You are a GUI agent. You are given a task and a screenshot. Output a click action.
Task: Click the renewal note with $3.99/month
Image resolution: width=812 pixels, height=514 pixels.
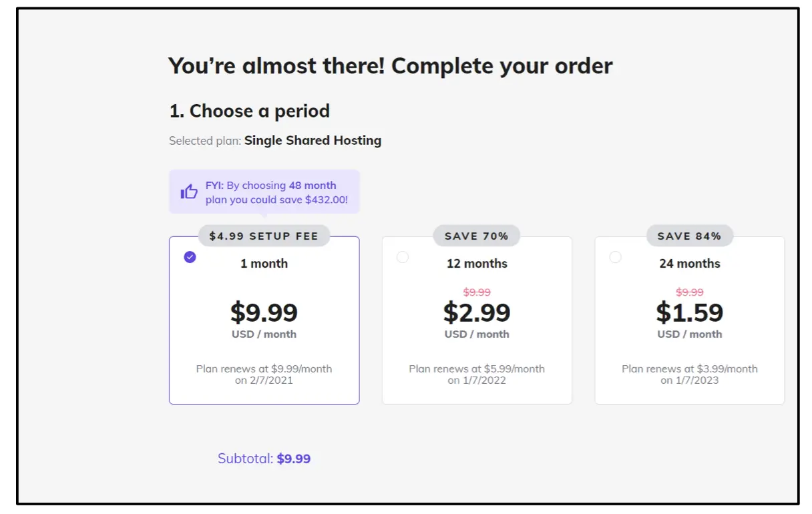tap(689, 374)
